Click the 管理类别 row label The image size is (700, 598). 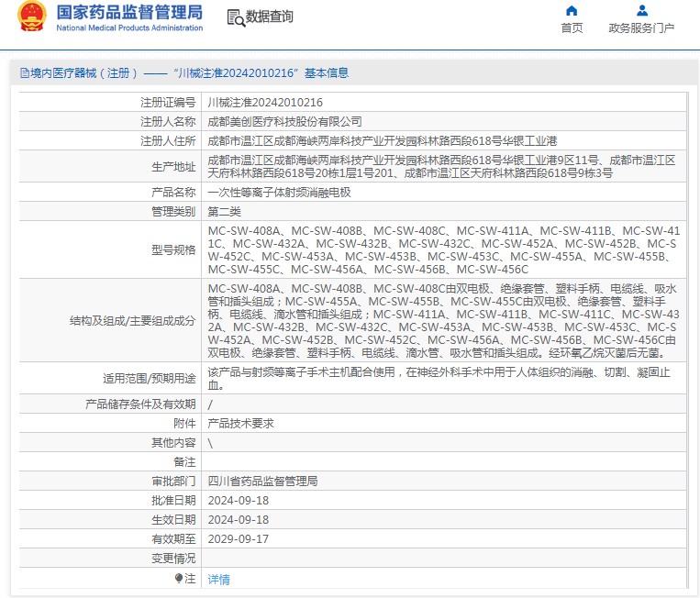(x=173, y=212)
